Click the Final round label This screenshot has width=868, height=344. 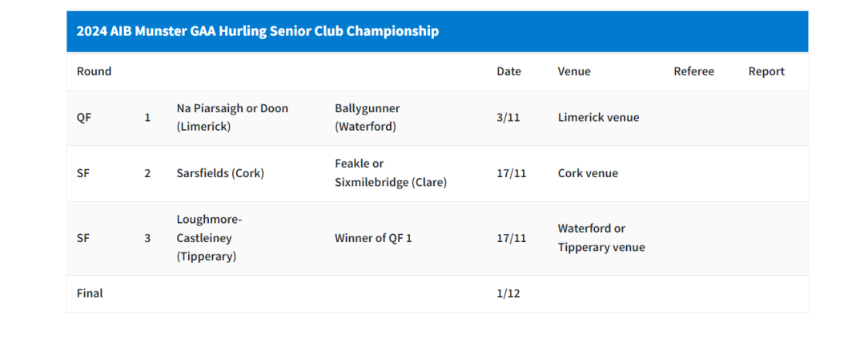pos(90,293)
